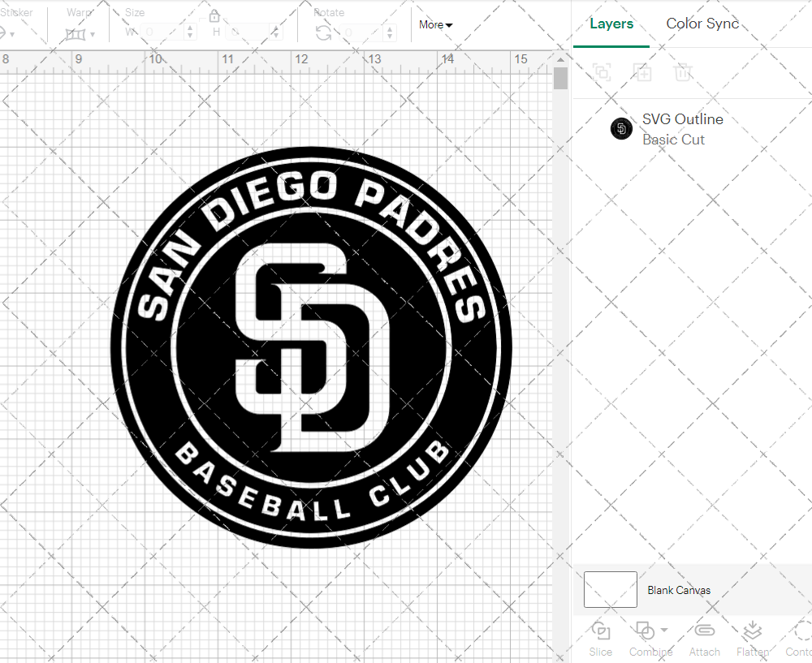The width and height of the screenshot is (812, 663).
Task: Open the More dropdown
Action: click(435, 25)
